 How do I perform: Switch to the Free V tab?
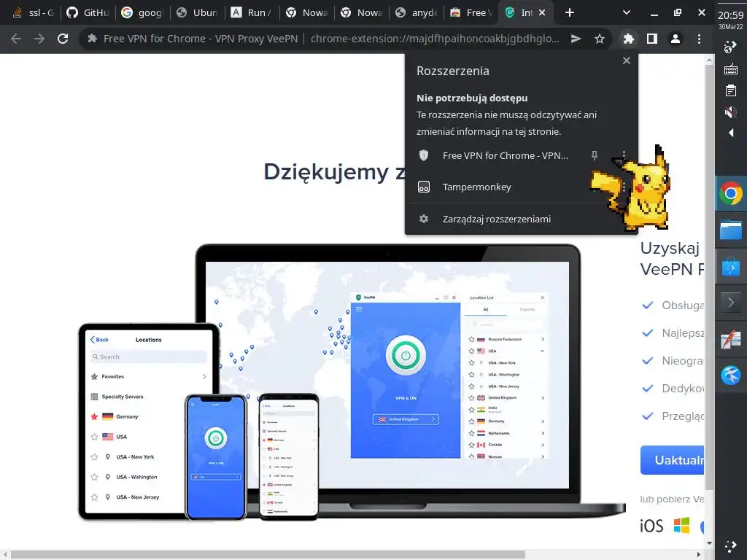click(471, 13)
